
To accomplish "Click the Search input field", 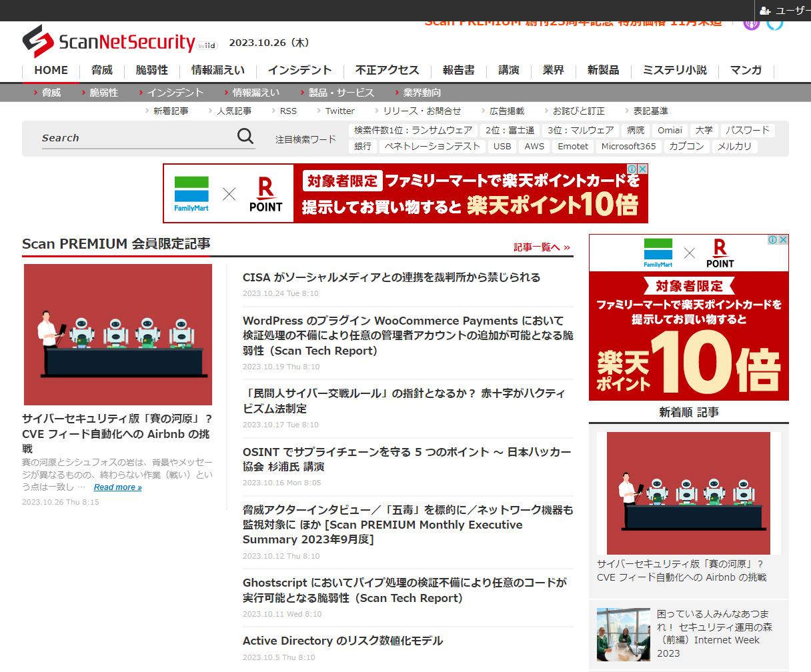I will click(120, 137).
